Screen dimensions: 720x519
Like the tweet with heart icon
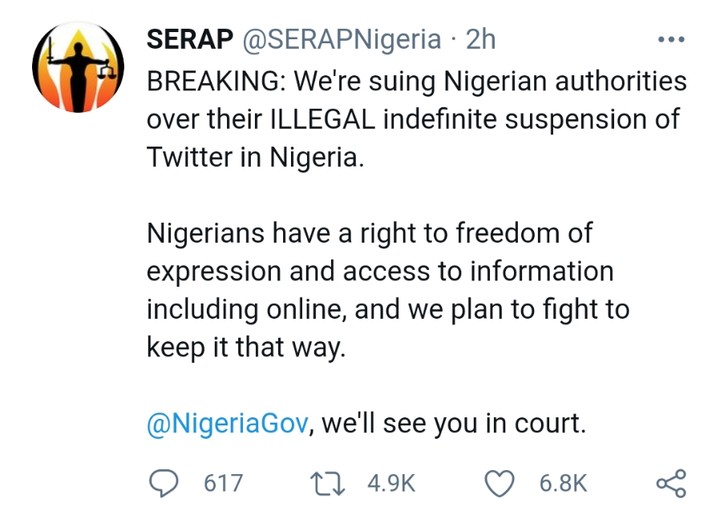pyautogui.click(x=498, y=483)
